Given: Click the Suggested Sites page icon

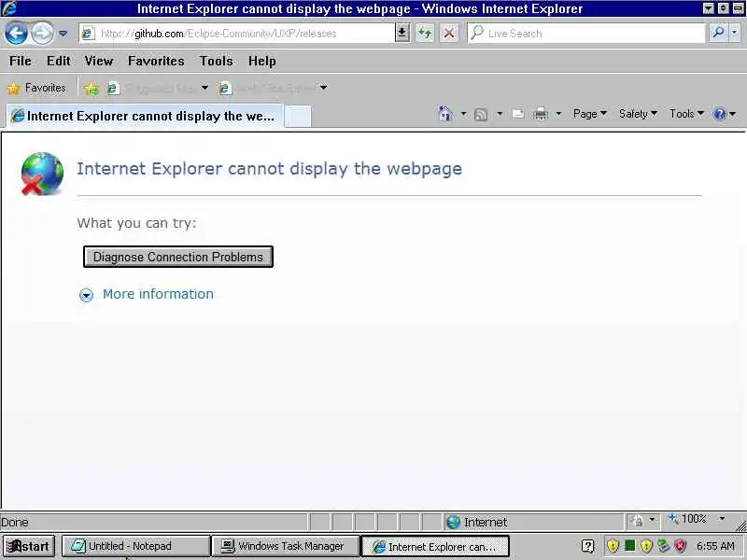Looking at the screenshot, I should (112, 88).
